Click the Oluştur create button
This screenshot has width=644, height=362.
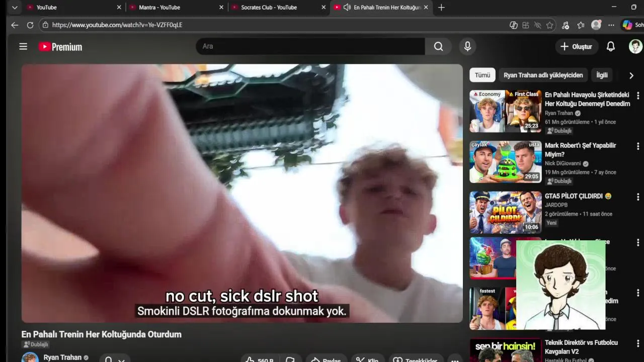point(576,46)
